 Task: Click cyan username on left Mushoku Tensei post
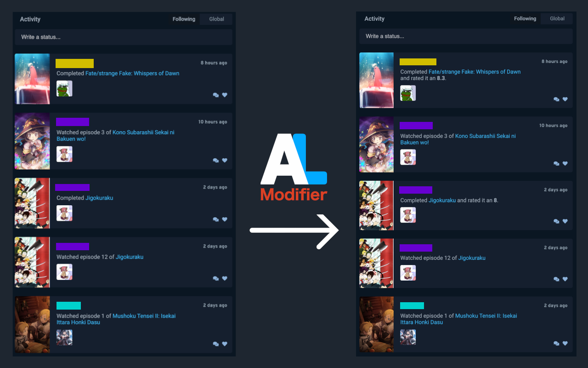pos(68,306)
